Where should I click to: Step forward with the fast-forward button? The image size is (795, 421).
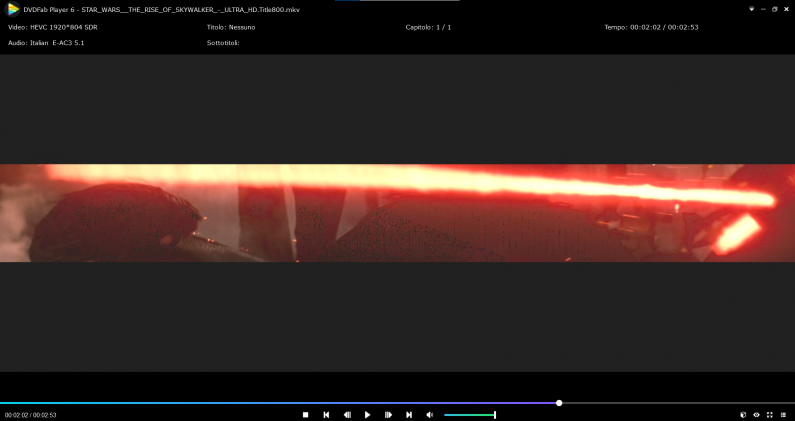tap(388, 415)
